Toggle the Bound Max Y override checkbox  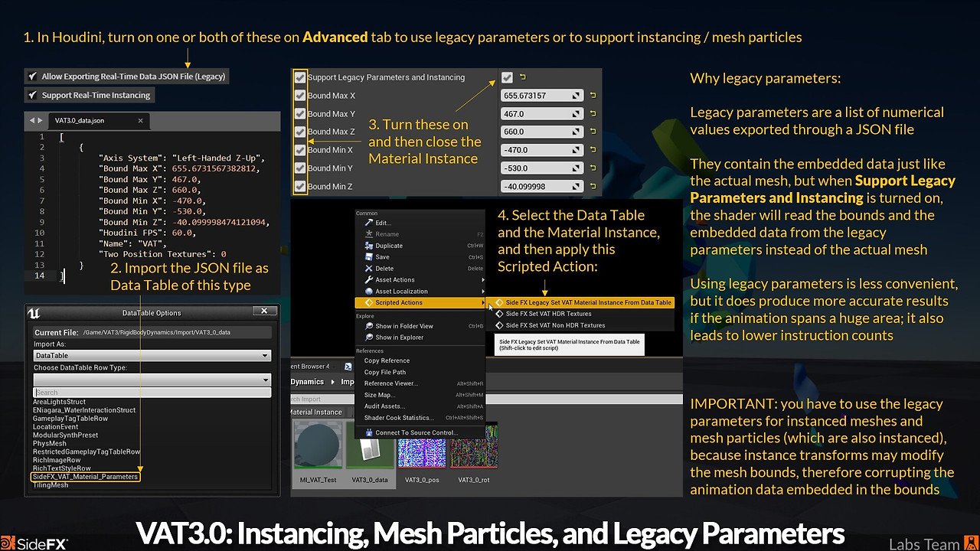(x=300, y=113)
